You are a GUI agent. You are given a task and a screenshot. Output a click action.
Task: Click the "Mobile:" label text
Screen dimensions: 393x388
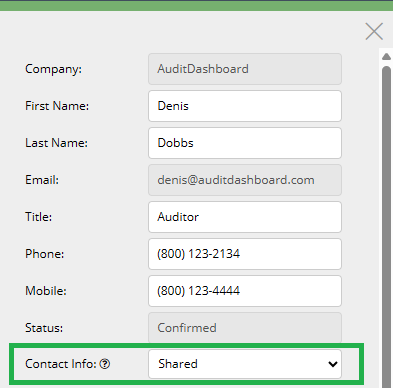46,291
